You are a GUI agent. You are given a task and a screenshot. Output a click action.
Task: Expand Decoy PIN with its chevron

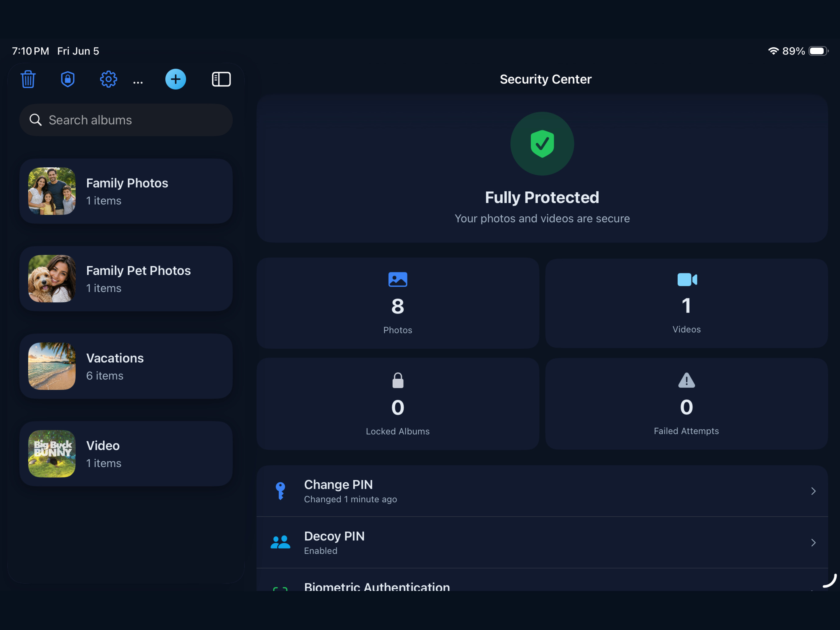[813, 542]
